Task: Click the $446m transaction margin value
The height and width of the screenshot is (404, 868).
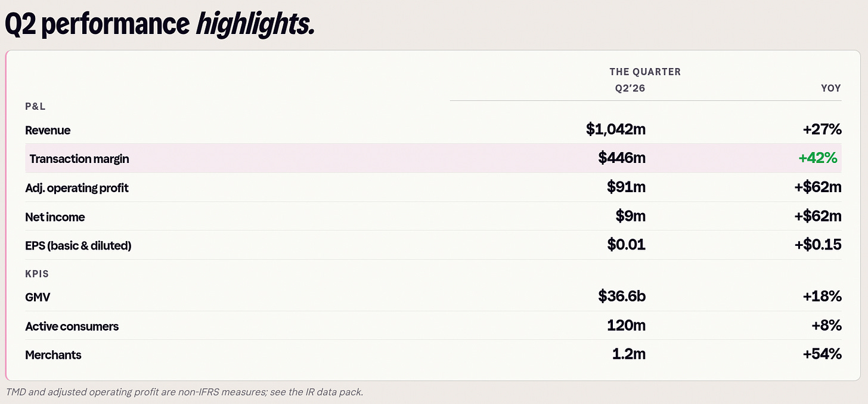Action: click(622, 158)
